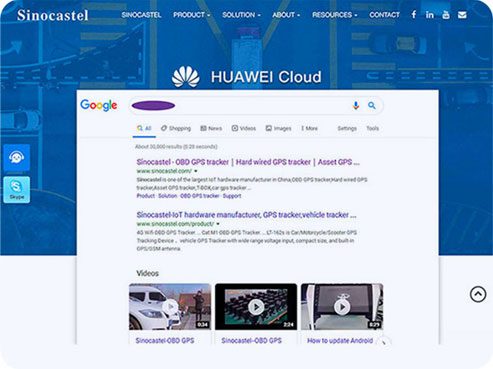Click inside the Google search box

[256, 106]
